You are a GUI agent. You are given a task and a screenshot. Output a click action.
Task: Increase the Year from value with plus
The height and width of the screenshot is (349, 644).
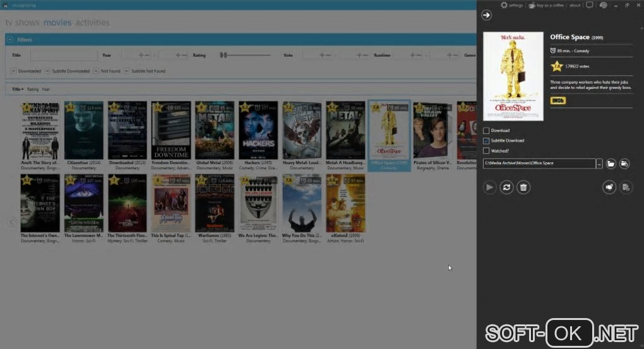pos(141,55)
